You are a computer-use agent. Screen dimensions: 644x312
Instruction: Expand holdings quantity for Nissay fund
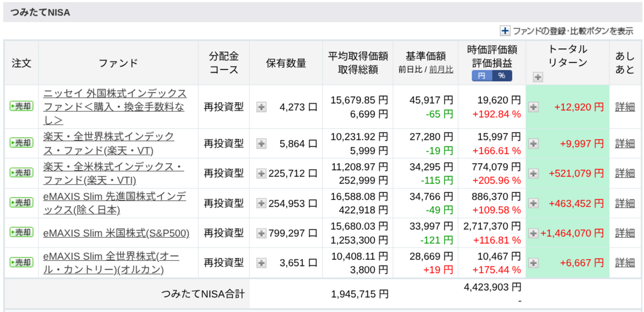(261, 107)
